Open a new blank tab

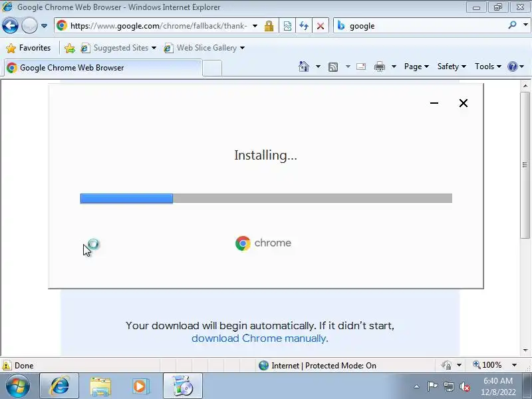(x=212, y=68)
